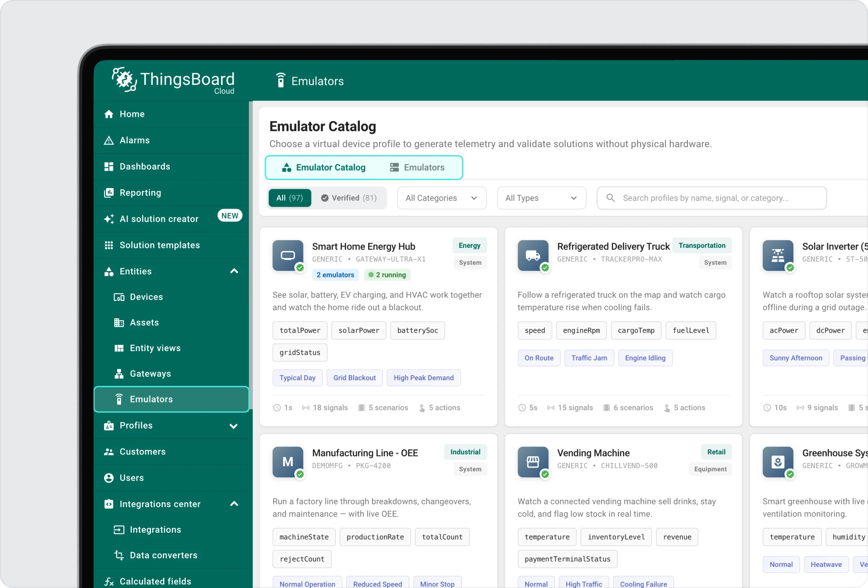
Task: Click the Refrigerated Delivery Truck icon
Action: tap(533, 255)
